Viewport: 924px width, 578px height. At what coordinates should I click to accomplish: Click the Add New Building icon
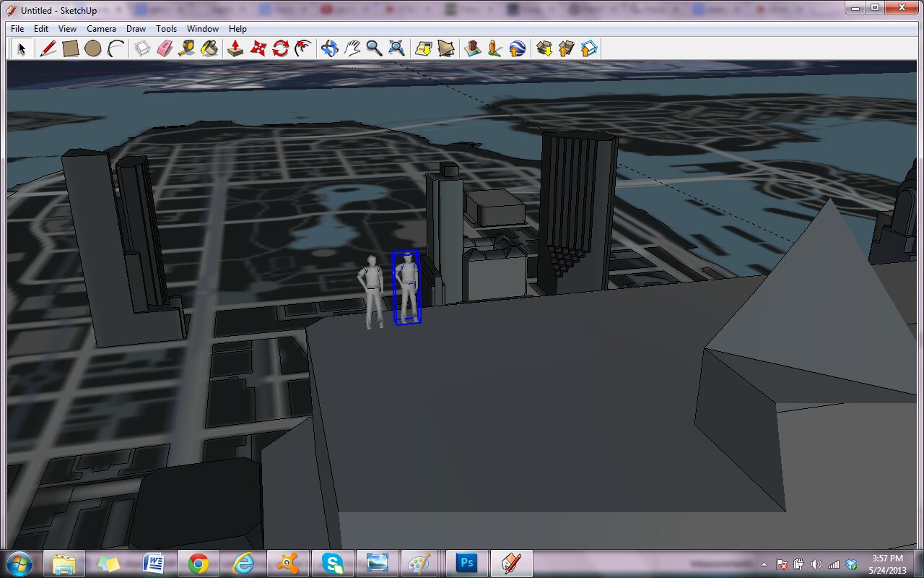[472, 48]
